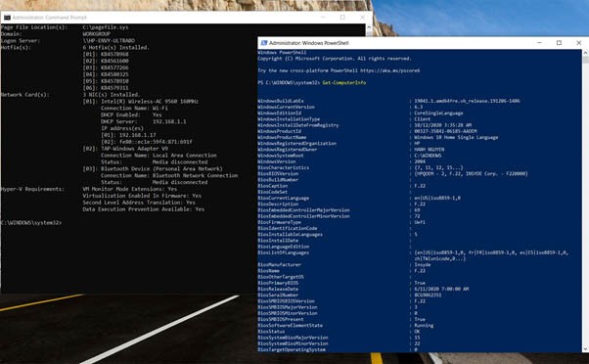Click 'VM Monitor Mode Extensions: Yes' line
Viewport: 589px width, 364px height.
click(130, 189)
